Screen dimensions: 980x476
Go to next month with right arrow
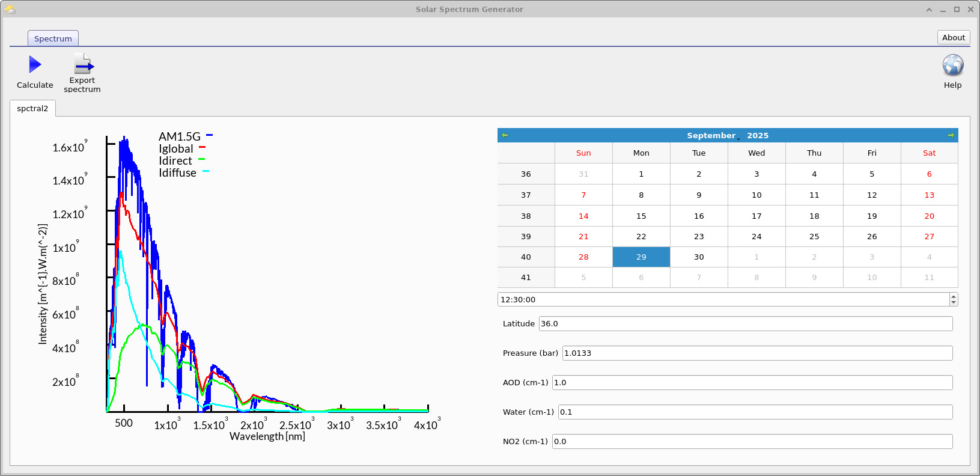click(x=951, y=135)
